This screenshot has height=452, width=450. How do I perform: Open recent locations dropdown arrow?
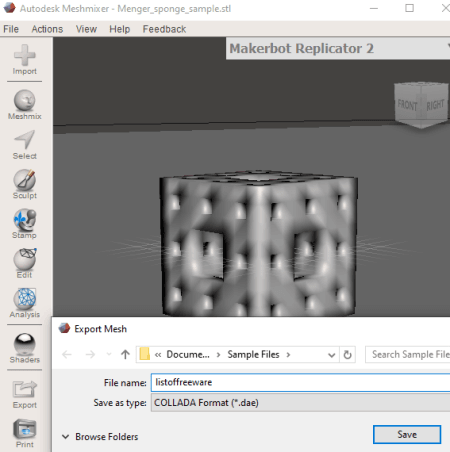click(109, 354)
